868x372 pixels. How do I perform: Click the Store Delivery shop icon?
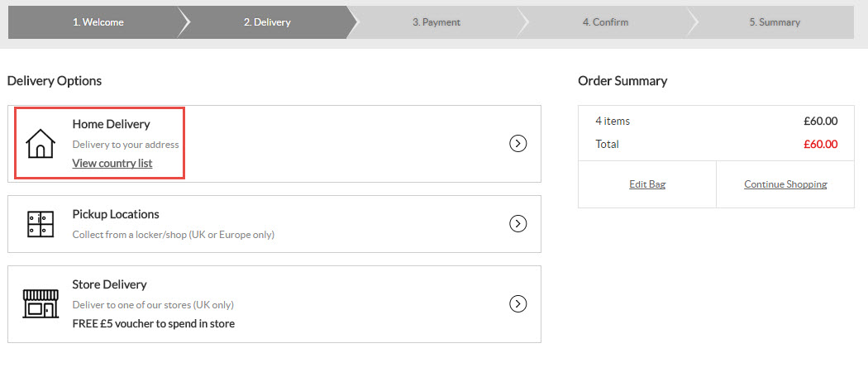[41, 303]
